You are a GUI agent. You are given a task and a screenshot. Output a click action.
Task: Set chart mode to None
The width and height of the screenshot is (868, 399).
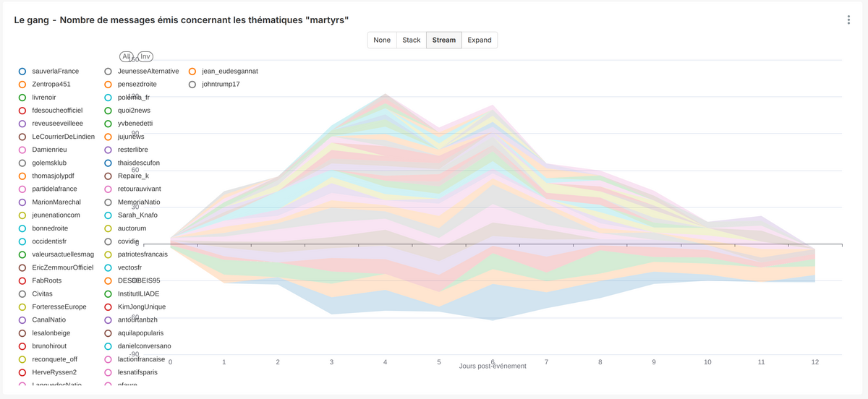pos(382,40)
